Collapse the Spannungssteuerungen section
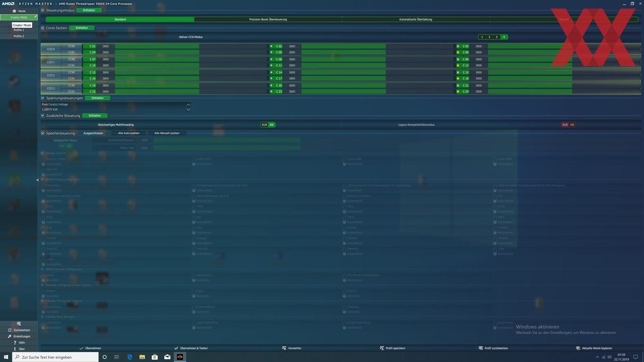Screen dimensions: 644x362 coord(43,98)
